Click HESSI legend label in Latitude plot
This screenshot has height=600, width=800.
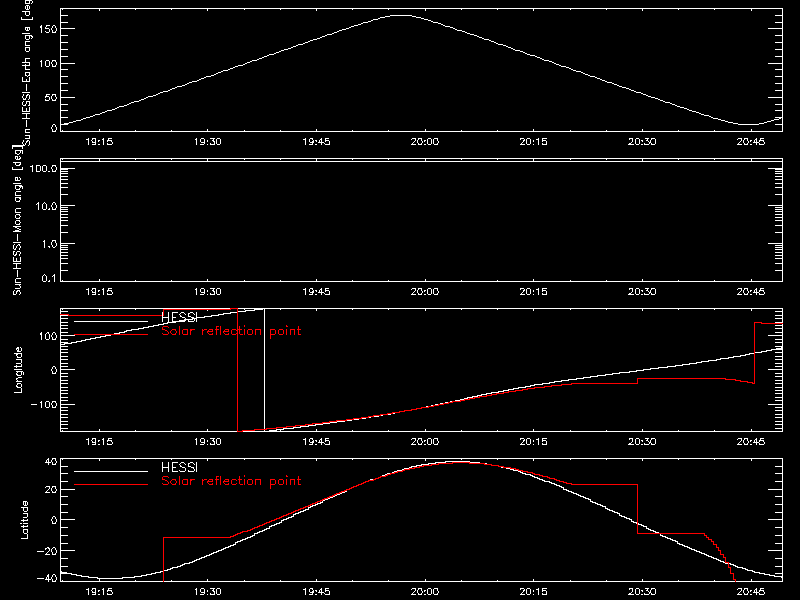click(x=179, y=467)
